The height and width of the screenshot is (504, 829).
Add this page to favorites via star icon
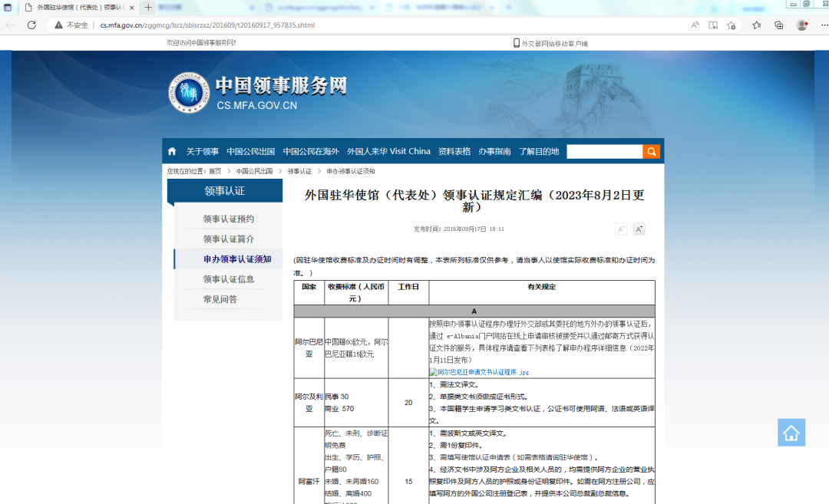(x=732, y=25)
